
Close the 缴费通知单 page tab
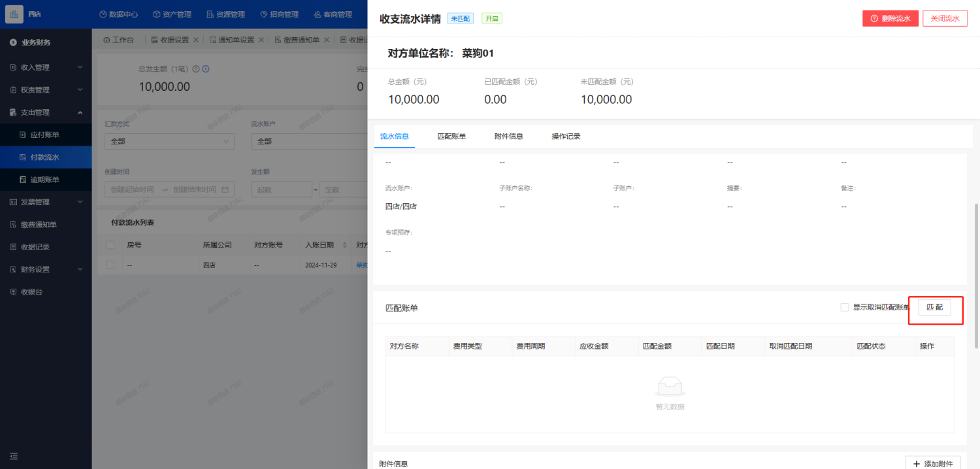[x=327, y=40]
